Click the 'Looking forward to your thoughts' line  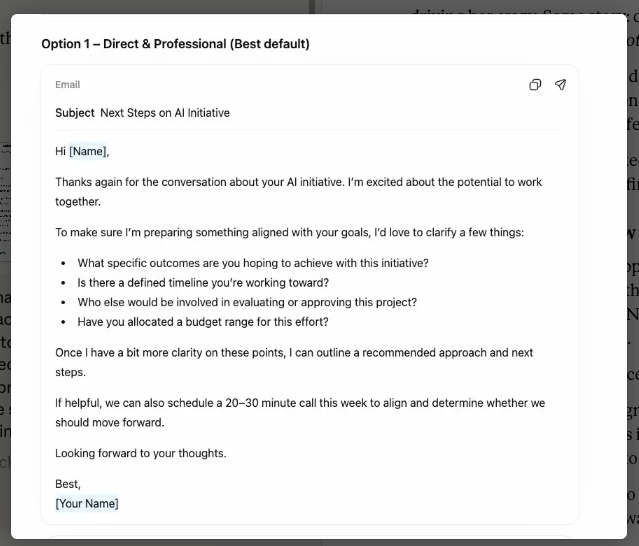click(x=141, y=453)
